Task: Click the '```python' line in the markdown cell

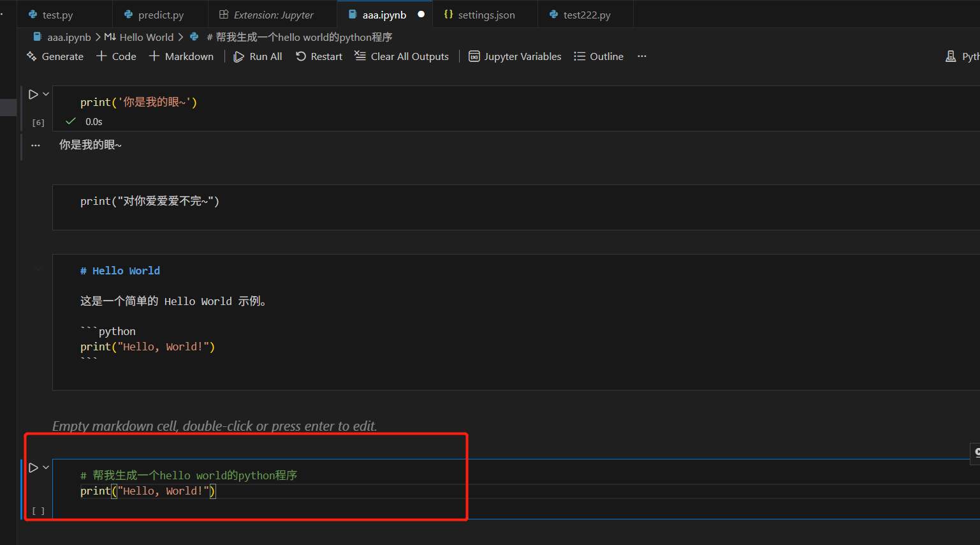Action: [108, 332]
